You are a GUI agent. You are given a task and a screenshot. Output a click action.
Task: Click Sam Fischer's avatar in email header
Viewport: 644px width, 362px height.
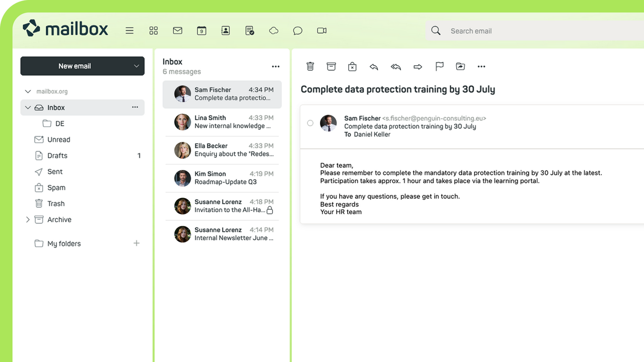click(329, 123)
